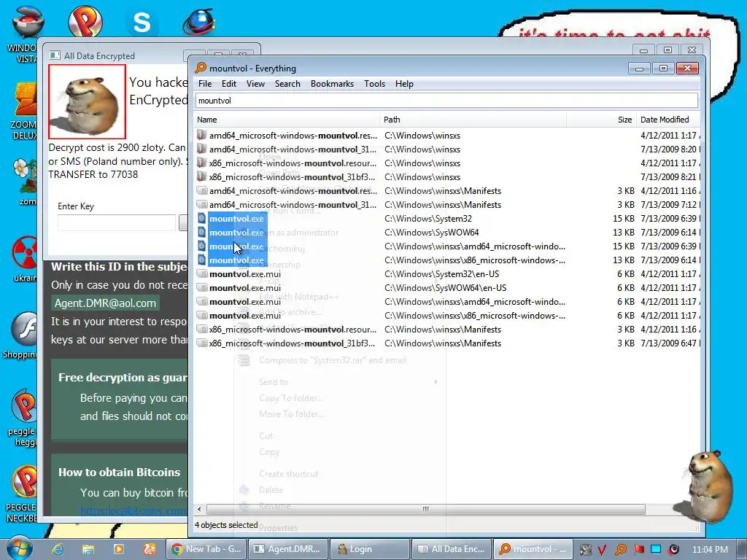Switch to the Login taskbar button
The width and height of the screenshot is (747, 560).
369,549
